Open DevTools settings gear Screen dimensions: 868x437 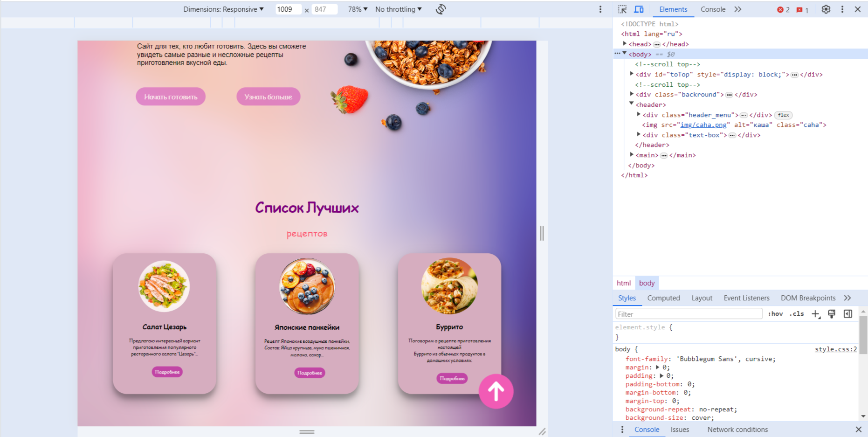point(826,9)
